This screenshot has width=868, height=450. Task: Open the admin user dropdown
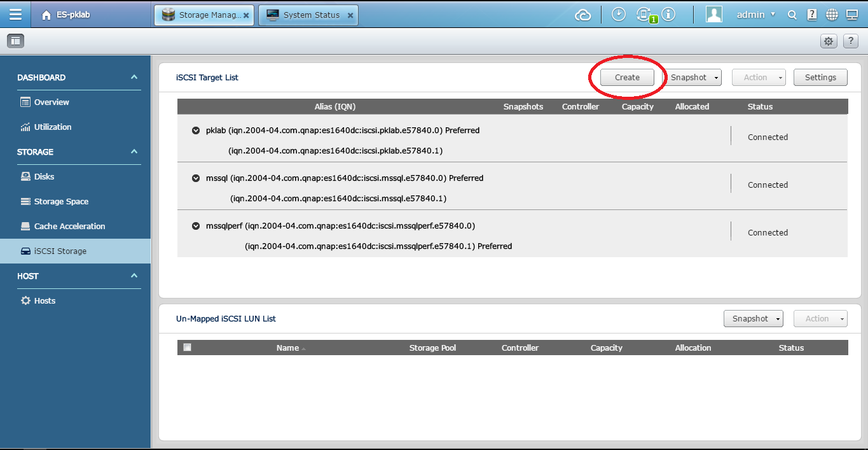point(755,15)
